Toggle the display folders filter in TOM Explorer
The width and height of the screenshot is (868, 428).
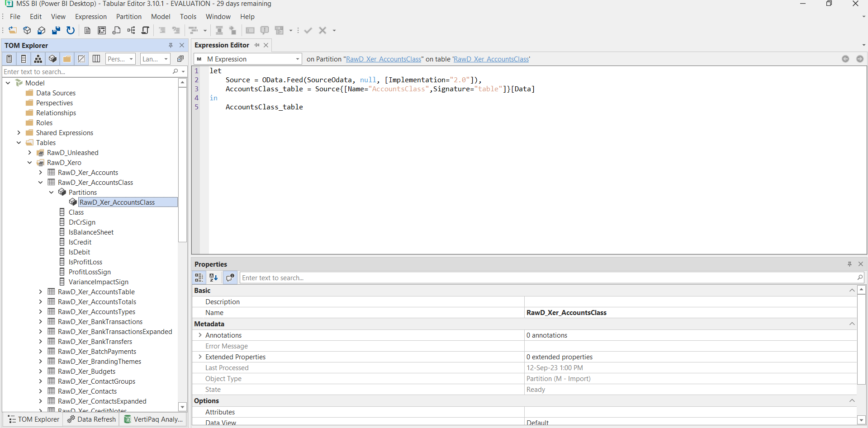click(67, 59)
